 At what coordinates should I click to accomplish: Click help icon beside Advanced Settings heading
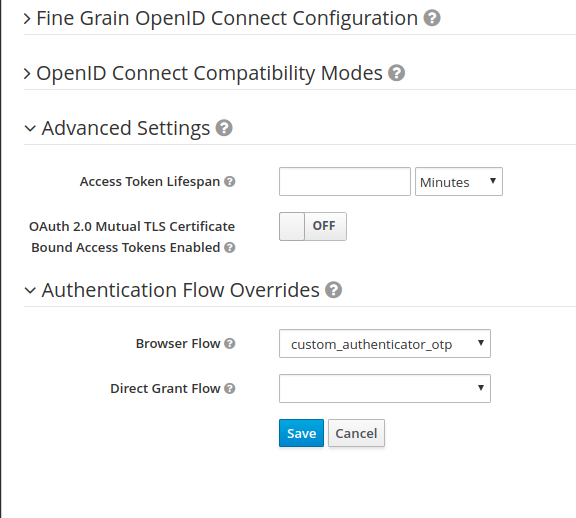pyautogui.click(x=224, y=128)
